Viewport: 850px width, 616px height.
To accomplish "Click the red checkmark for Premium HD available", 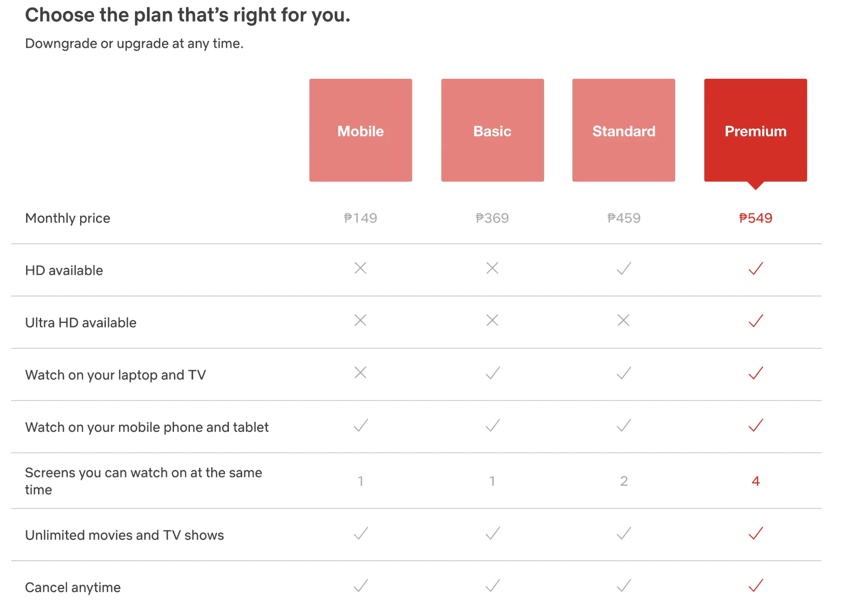I will click(756, 268).
